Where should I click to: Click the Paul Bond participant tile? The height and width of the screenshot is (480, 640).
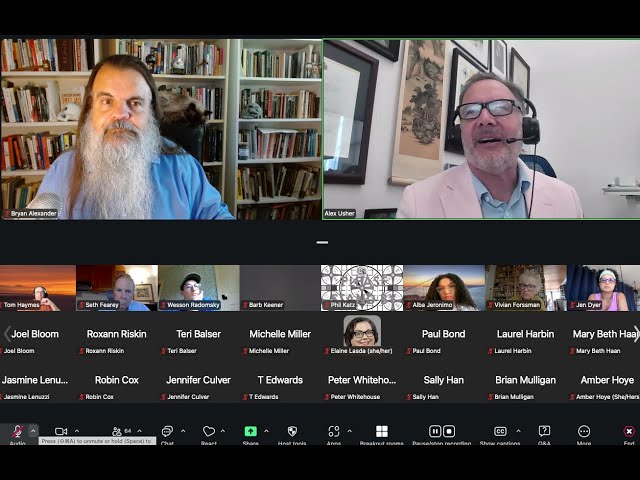[x=444, y=334]
